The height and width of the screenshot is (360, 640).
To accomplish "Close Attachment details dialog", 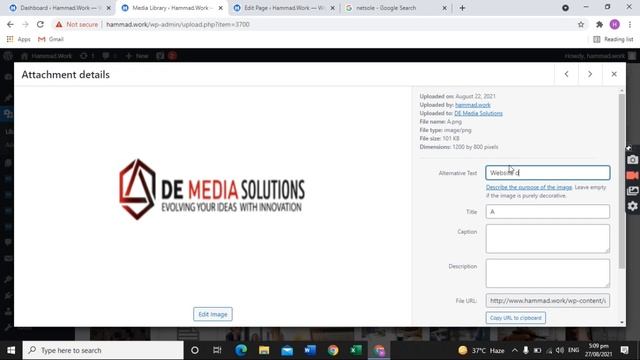I will (x=614, y=74).
